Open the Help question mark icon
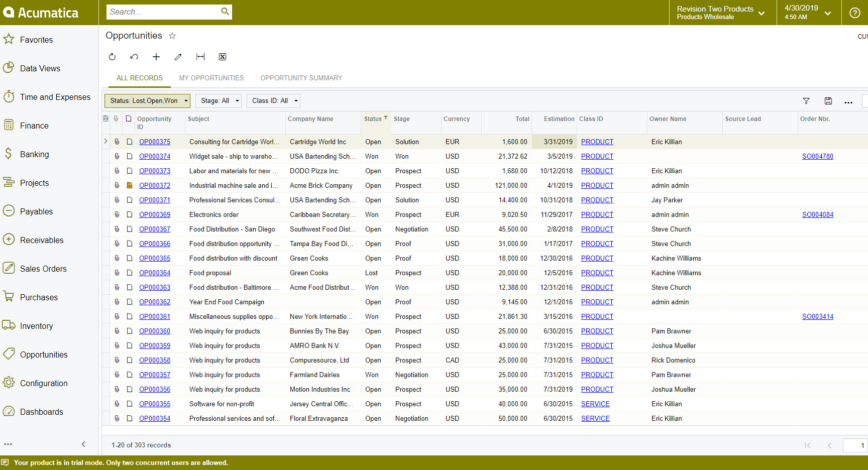868x470 pixels. [854, 13]
